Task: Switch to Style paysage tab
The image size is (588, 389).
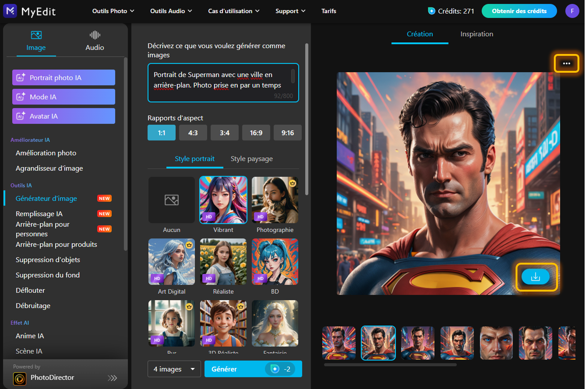Action: [x=251, y=159]
